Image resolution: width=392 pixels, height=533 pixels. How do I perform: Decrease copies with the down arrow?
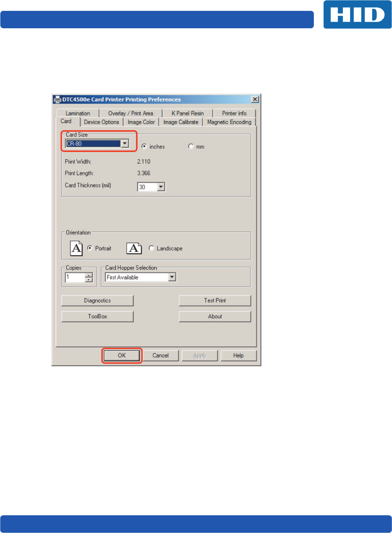pyautogui.click(x=89, y=280)
